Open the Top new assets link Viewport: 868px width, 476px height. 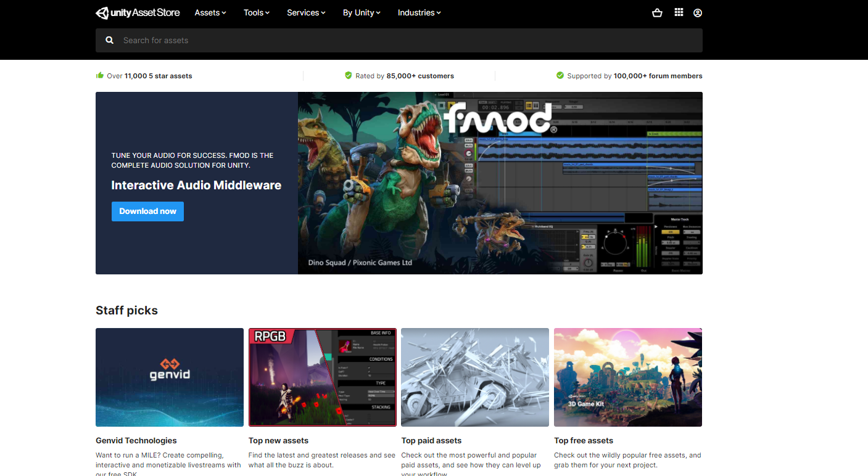click(x=278, y=441)
